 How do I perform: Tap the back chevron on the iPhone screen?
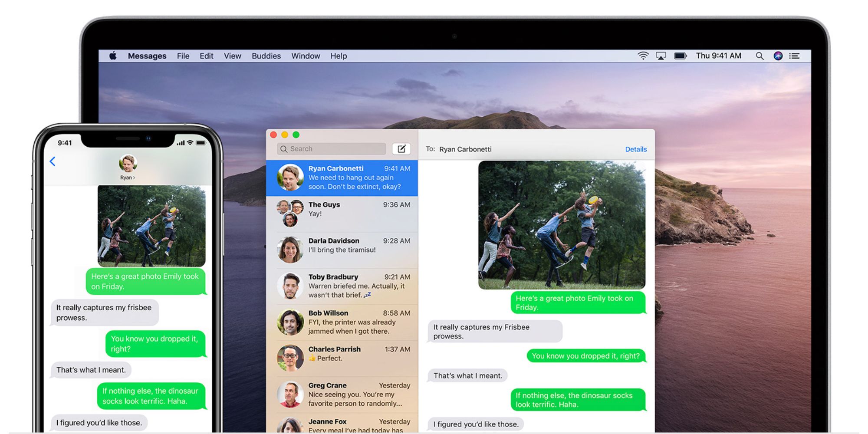click(x=53, y=161)
